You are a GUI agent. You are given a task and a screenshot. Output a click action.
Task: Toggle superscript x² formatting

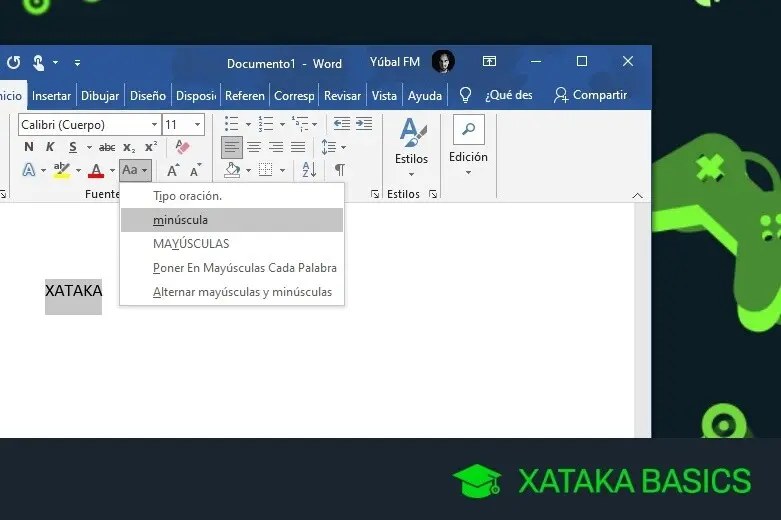point(151,146)
